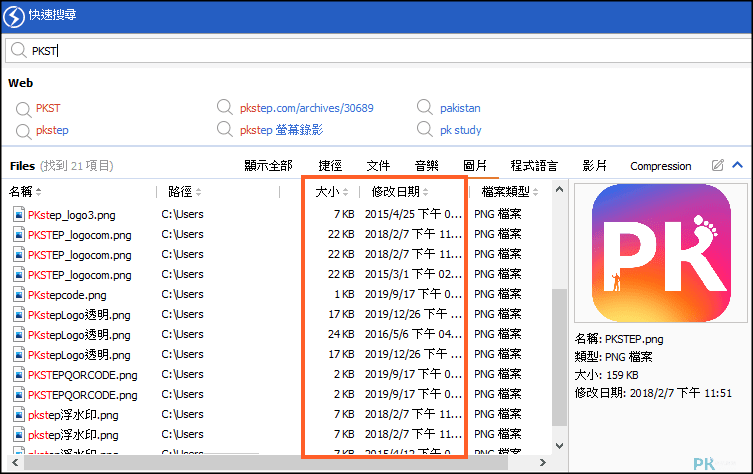Click the 名稱: PKSTEP.png preview label
This screenshot has width=753, height=474.
pyautogui.click(x=619, y=339)
